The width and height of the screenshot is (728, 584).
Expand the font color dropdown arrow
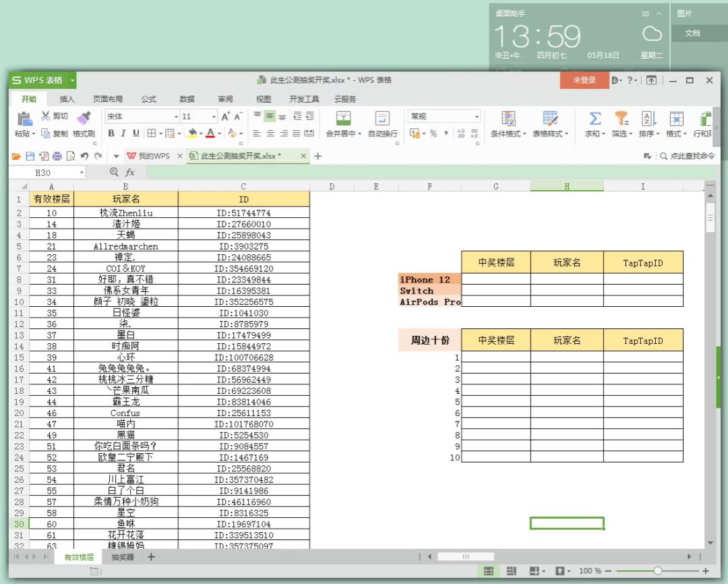[220, 134]
